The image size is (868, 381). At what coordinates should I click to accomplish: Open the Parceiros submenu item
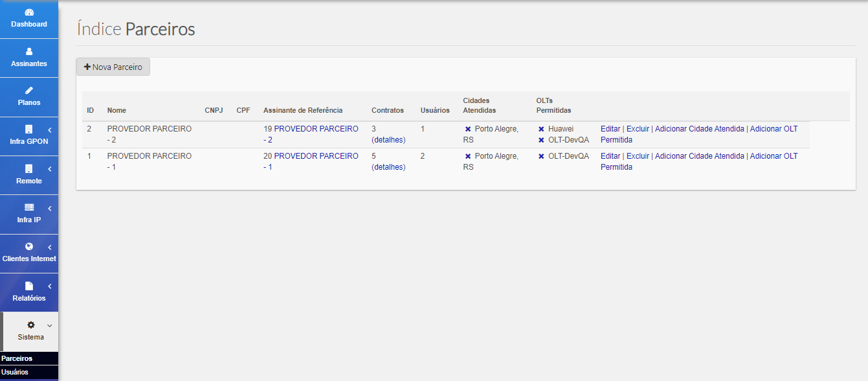point(17,358)
